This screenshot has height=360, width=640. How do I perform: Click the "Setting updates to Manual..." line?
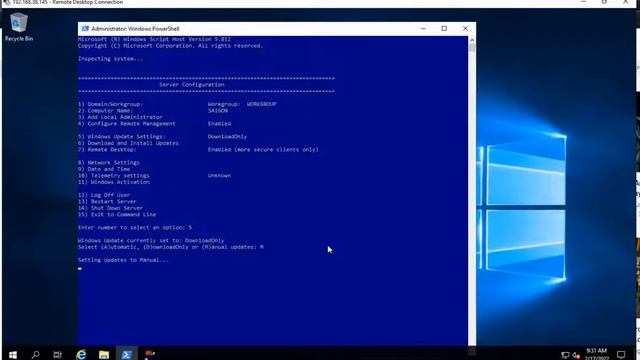pos(123,260)
